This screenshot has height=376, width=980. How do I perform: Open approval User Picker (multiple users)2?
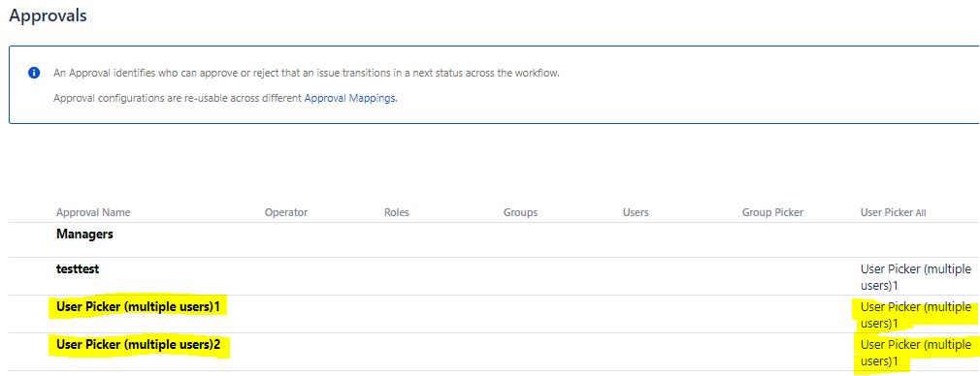tap(139, 345)
